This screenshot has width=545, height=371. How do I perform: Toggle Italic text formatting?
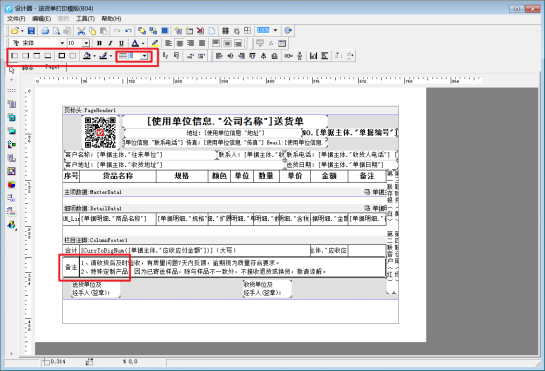tap(110, 43)
